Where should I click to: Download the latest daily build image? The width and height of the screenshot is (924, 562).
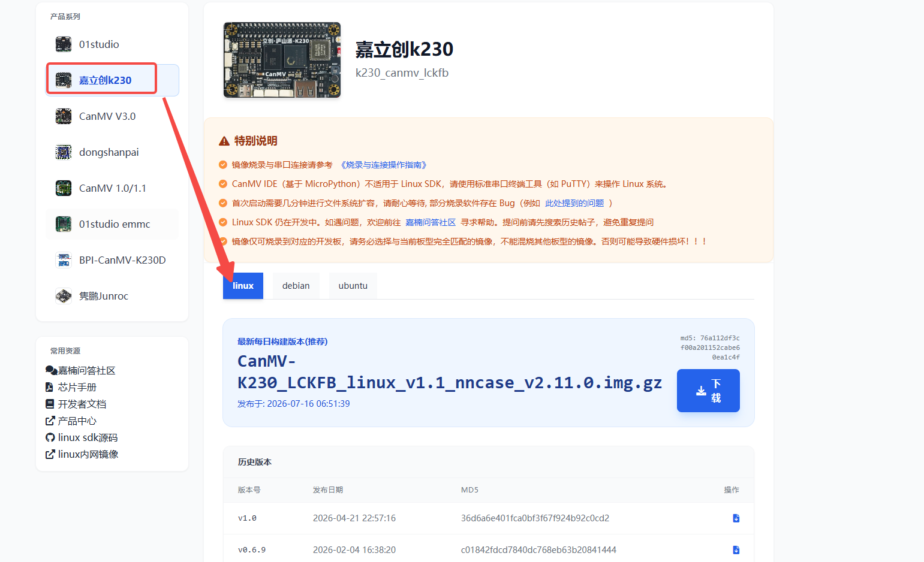[x=708, y=391]
